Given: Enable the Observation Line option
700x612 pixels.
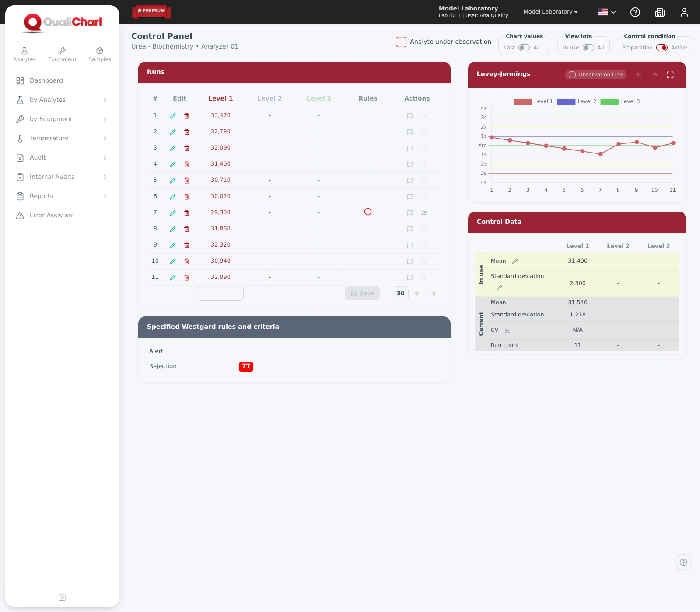Looking at the screenshot, I should pyautogui.click(x=596, y=75).
